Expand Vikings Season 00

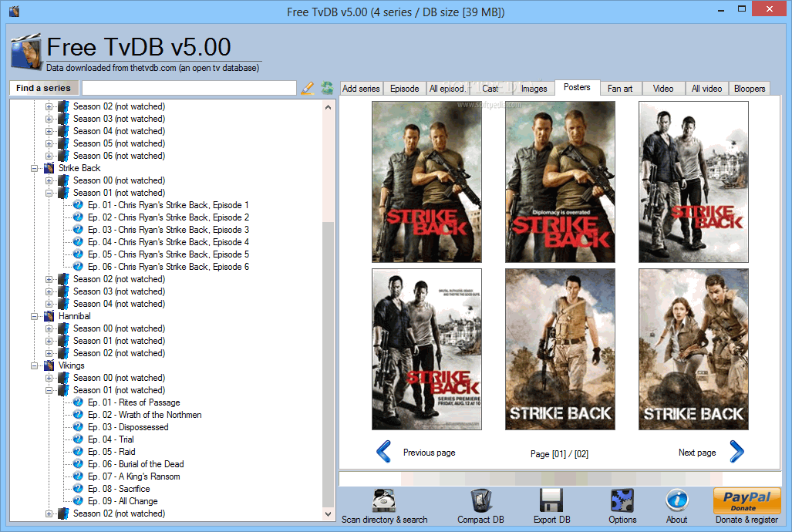pos(49,378)
